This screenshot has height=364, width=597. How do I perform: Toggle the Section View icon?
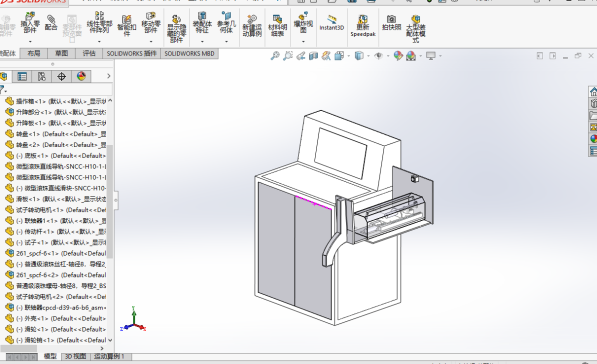coord(313,56)
